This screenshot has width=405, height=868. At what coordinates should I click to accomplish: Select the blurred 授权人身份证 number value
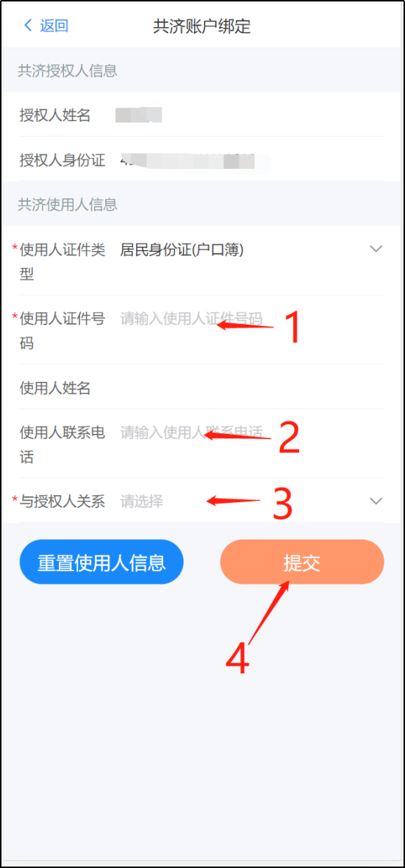pos(187,161)
